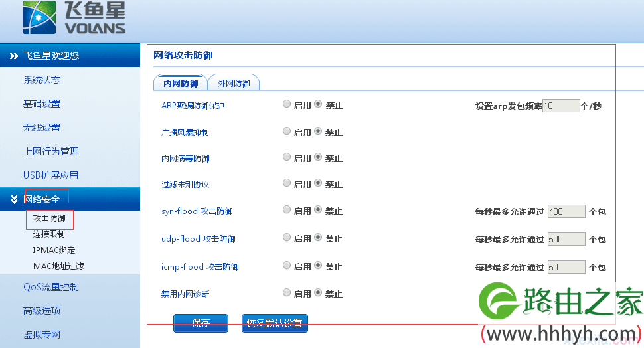Enable icmp-flood 攻击防御 via 启用 radio

(287, 266)
